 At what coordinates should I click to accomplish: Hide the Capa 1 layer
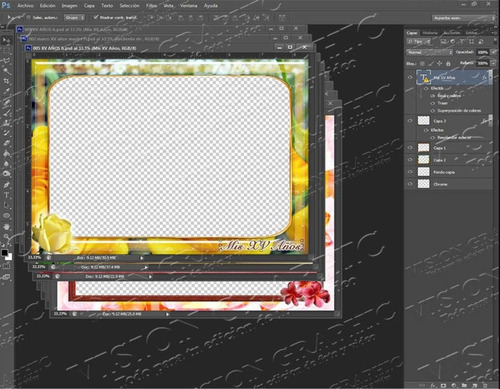point(410,147)
